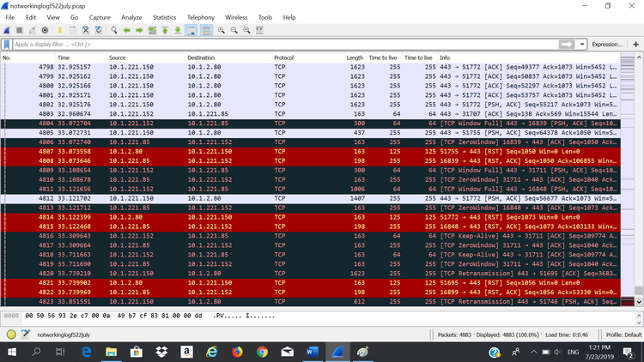Close the capture file via toolbar icon
The height and width of the screenshot is (362, 644).
pyautogui.click(x=86, y=30)
